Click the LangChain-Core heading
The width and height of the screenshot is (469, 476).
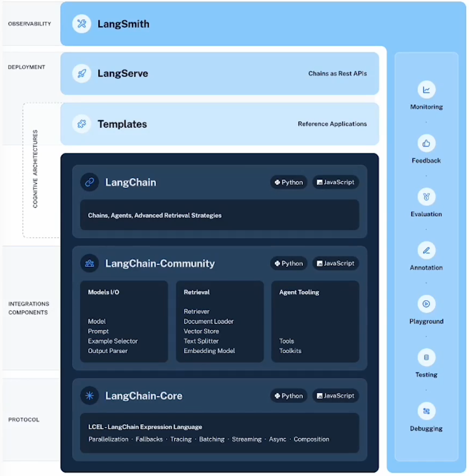click(x=144, y=396)
